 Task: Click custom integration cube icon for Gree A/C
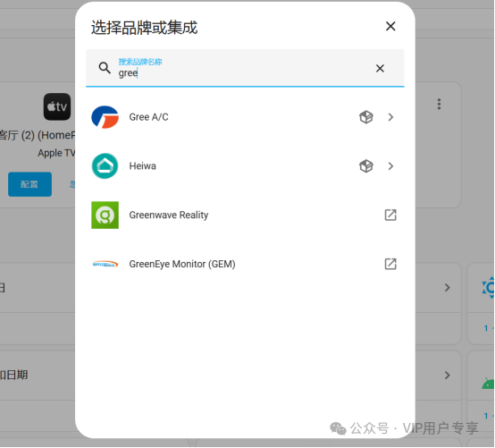coord(365,117)
